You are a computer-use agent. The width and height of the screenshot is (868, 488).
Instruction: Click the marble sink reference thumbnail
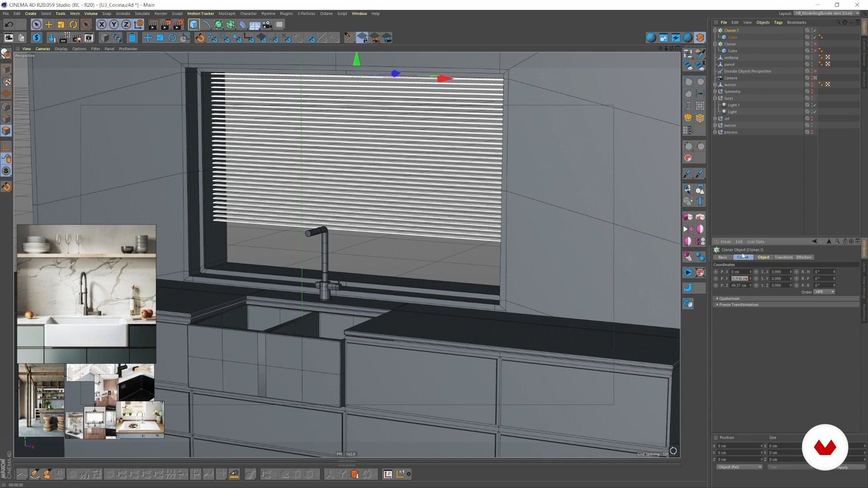click(x=86, y=294)
